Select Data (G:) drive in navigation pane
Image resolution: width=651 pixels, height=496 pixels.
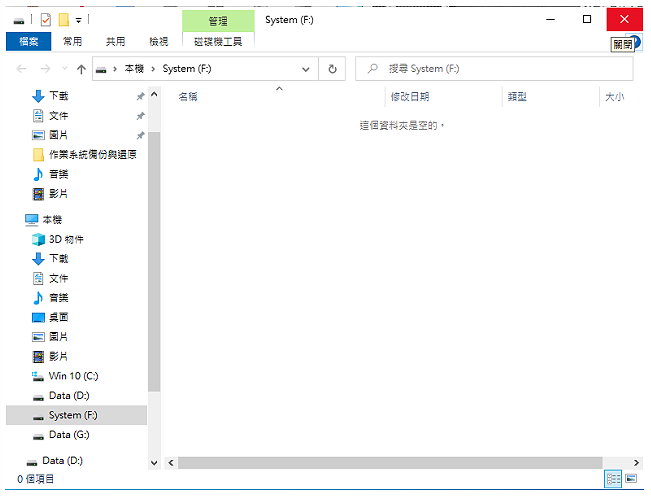point(69,435)
